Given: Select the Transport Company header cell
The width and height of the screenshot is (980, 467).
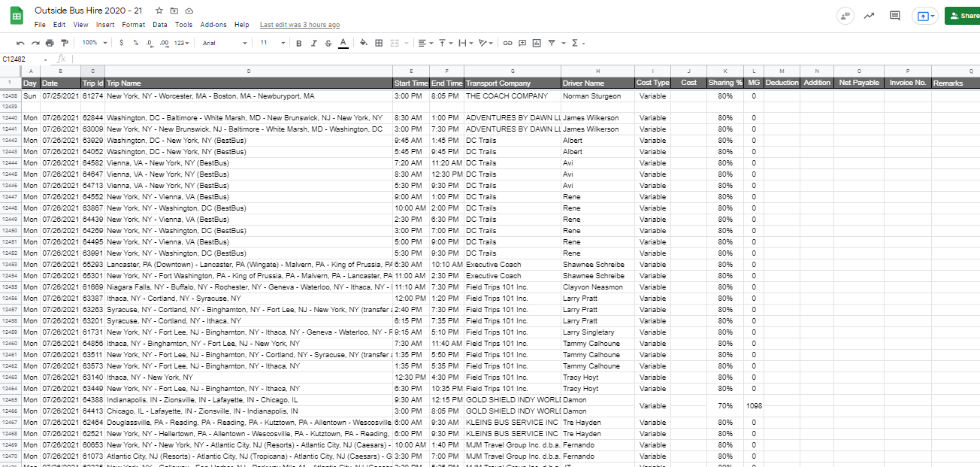Looking at the screenshot, I should pos(513,83).
